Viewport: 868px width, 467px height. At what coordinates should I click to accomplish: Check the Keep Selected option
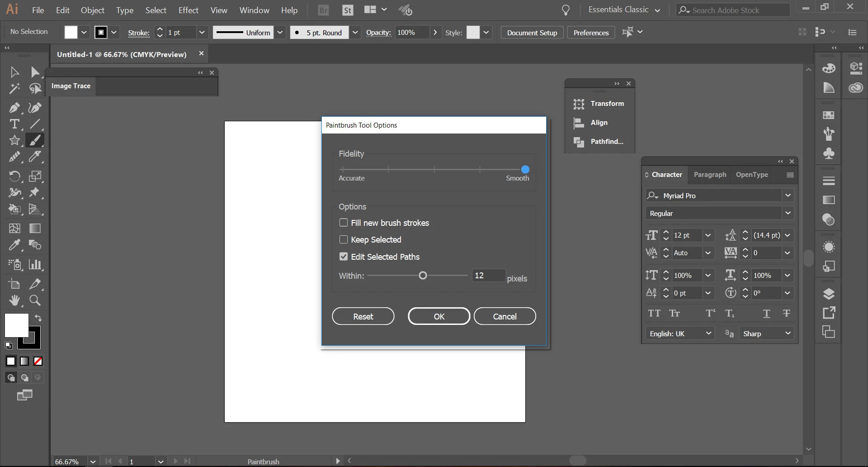point(344,239)
